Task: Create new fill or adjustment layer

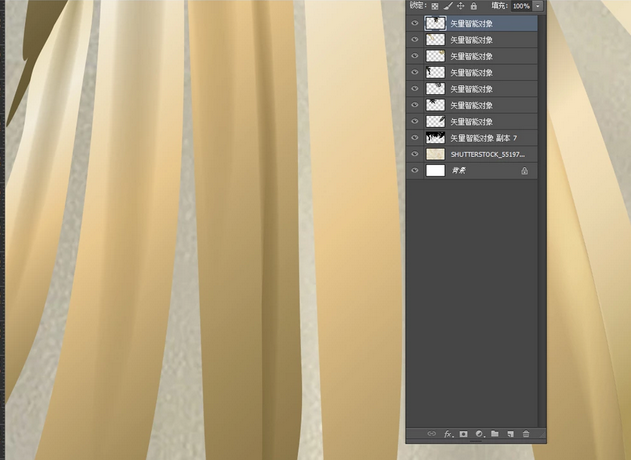Action: tap(480, 434)
